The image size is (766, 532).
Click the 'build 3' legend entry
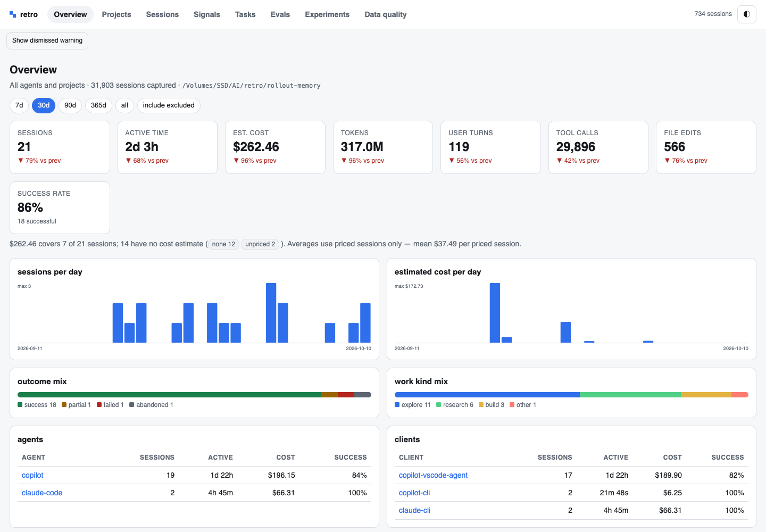click(491, 405)
